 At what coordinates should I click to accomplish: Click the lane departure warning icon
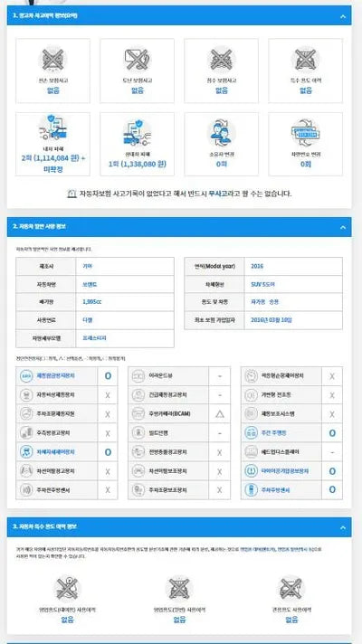tap(26, 470)
